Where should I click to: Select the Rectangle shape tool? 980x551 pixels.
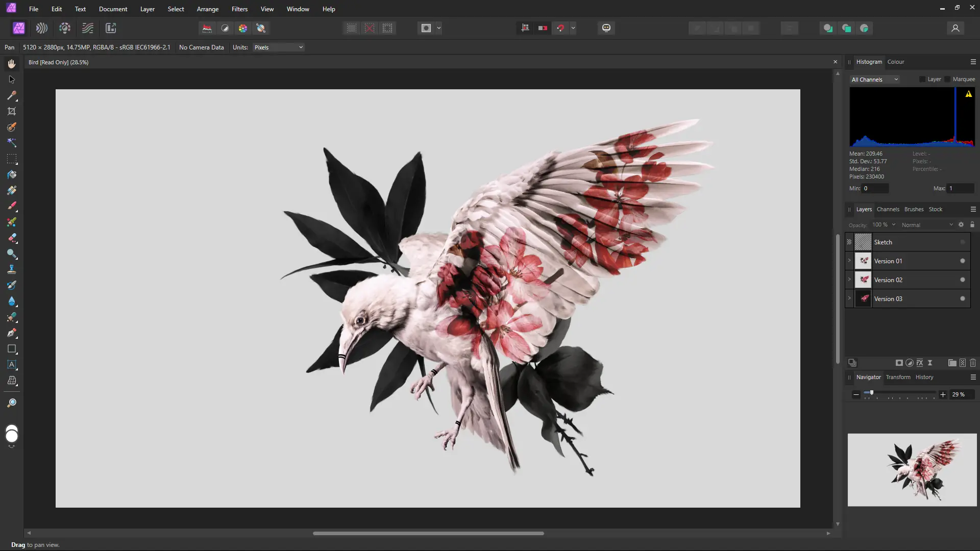pos(12,349)
